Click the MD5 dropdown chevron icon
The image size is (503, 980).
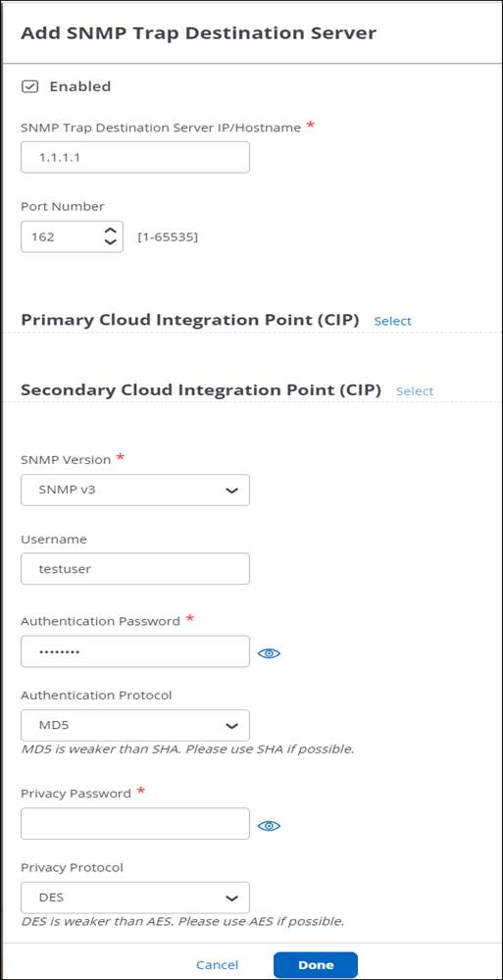click(231, 726)
